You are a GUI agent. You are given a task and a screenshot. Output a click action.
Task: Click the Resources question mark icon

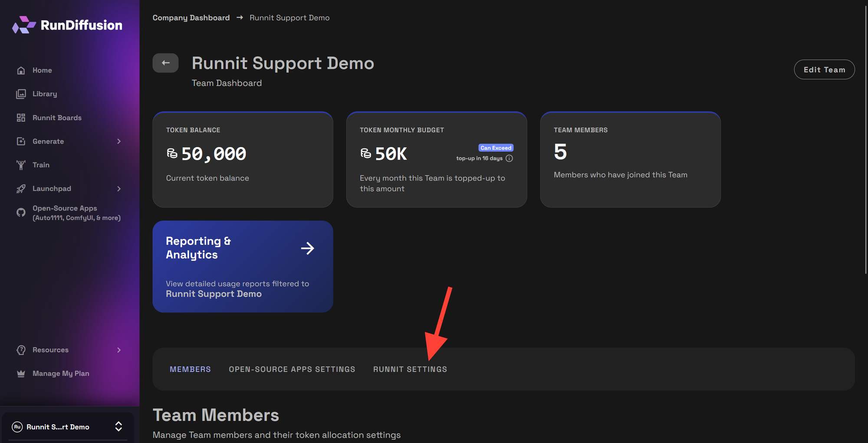[21, 350]
